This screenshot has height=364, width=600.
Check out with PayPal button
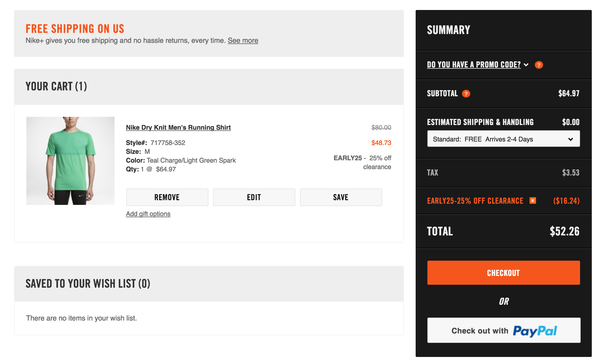coord(503,330)
